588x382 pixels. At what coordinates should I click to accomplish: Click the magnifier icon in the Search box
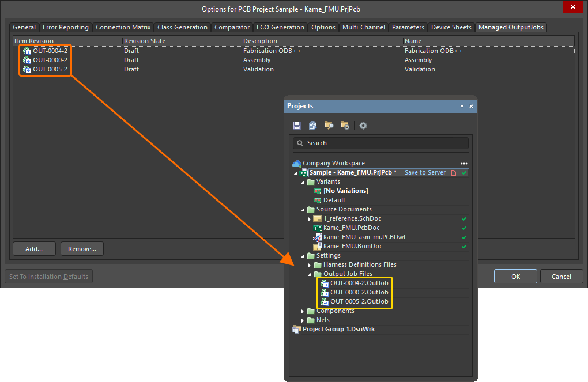click(x=299, y=143)
